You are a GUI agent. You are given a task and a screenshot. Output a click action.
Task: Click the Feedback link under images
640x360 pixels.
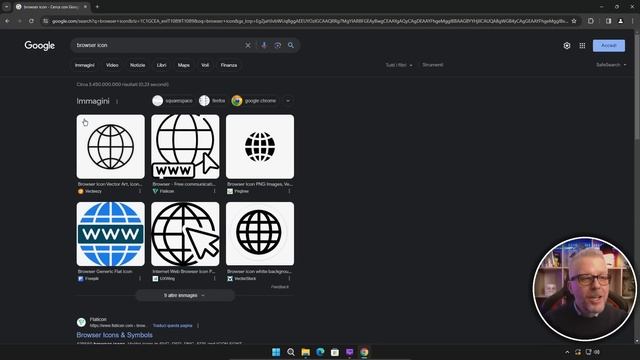click(x=280, y=287)
